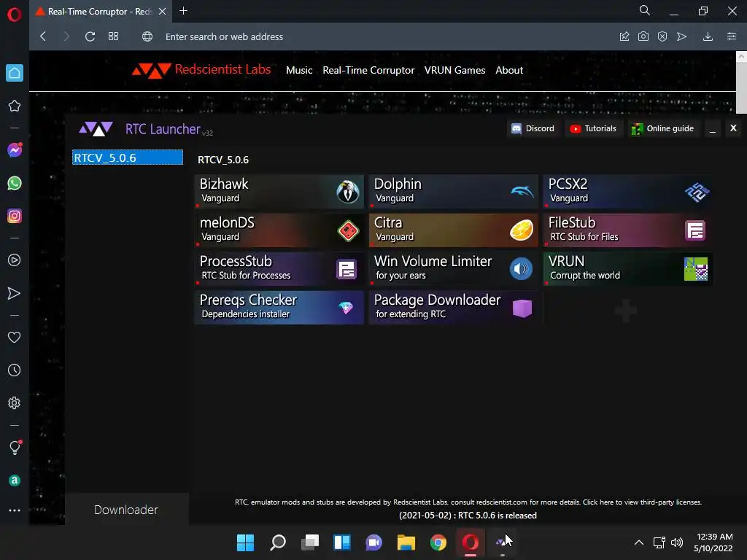Click the Dolphin emulator dolphin icon
The height and width of the screenshot is (560, 747).
pos(522,192)
